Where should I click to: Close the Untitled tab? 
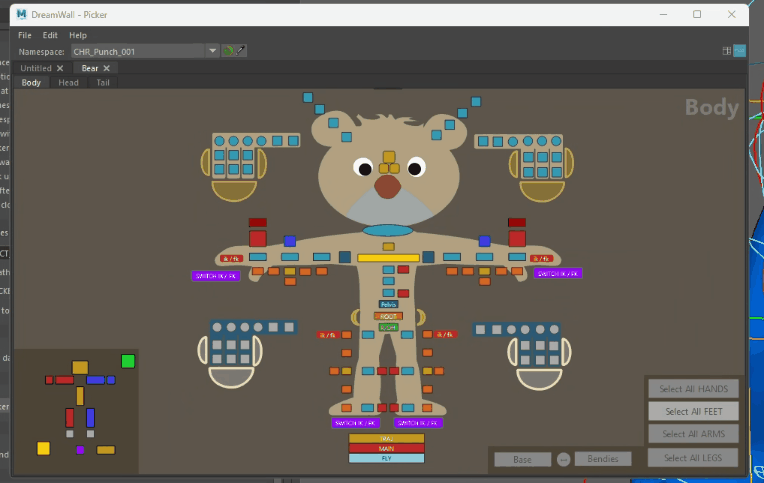[60, 68]
